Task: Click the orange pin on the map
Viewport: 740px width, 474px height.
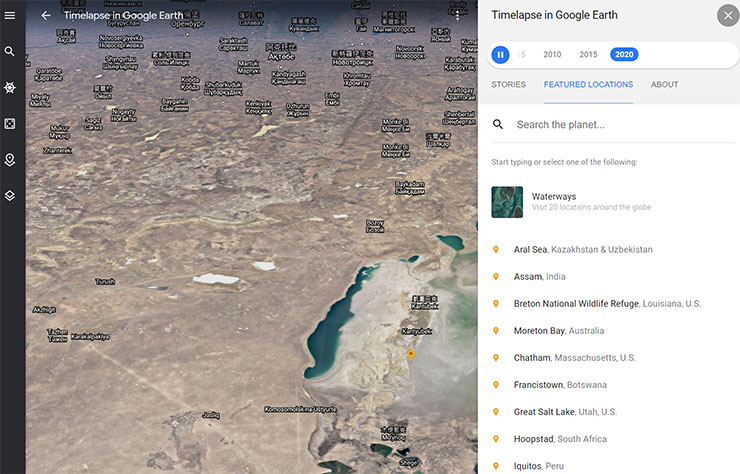Action: (x=411, y=355)
